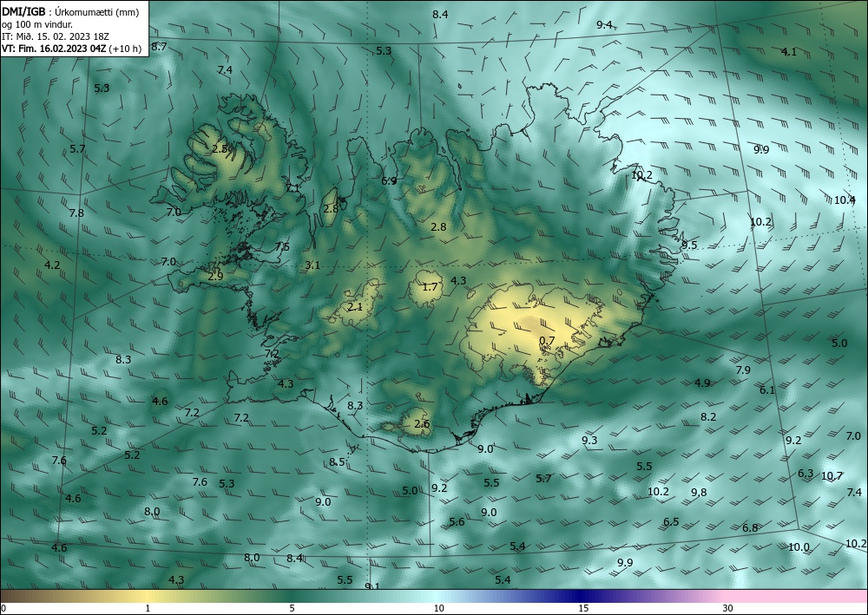Click the 1.7 value on the map
Viewport: 868px width, 615px height.
pyautogui.click(x=431, y=286)
